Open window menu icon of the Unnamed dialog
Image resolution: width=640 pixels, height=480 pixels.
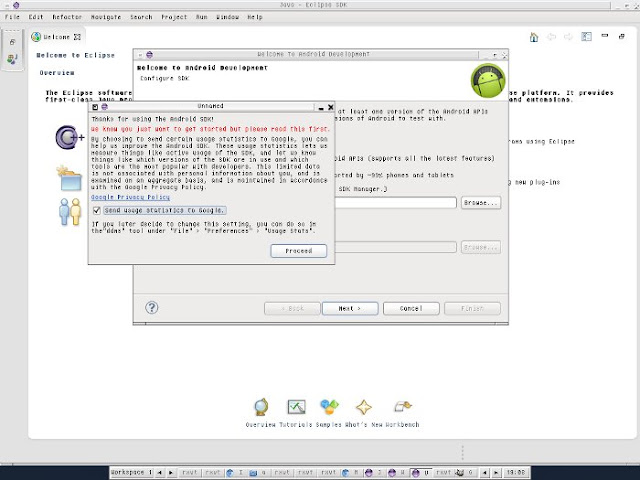[95, 107]
